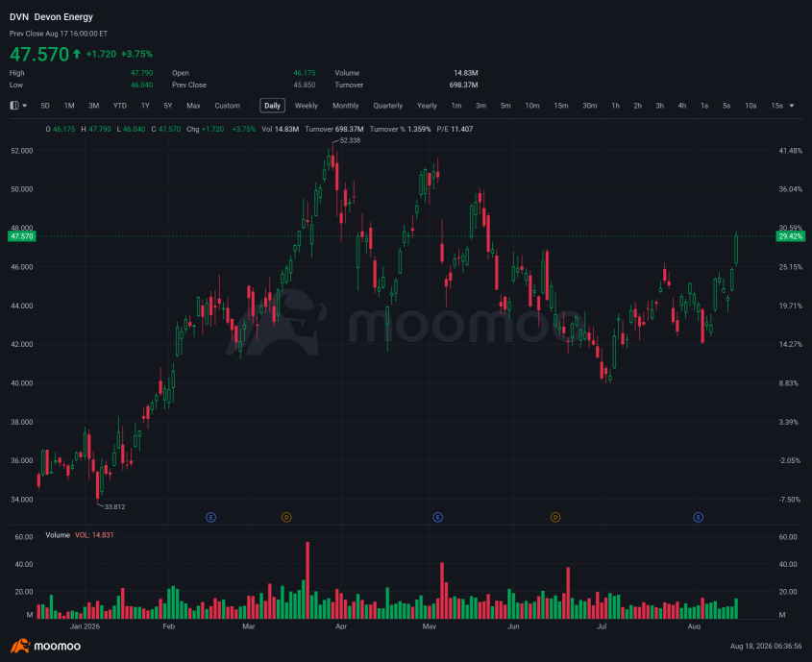Click the P/E 11.407 readout
The image size is (812, 662).
(455, 129)
